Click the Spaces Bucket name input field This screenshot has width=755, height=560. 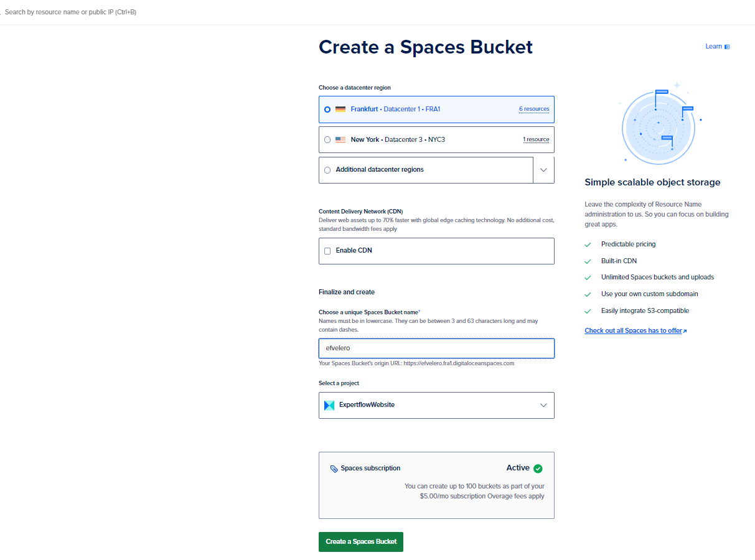(x=436, y=348)
